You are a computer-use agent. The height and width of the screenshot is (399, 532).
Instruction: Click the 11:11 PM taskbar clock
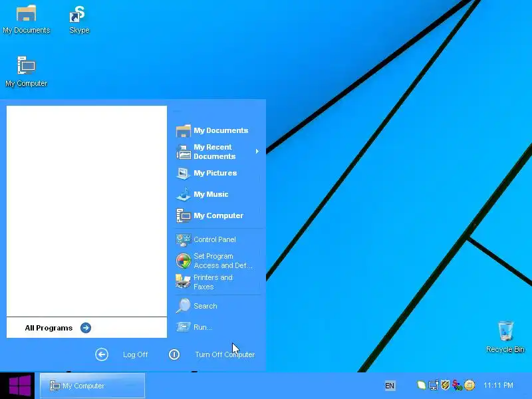tap(498, 386)
